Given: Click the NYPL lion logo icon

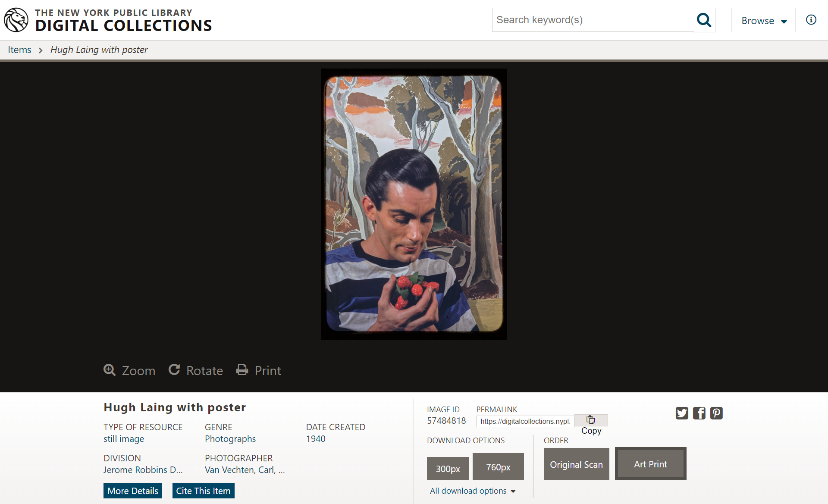Looking at the screenshot, I should [x=16, y=20].
